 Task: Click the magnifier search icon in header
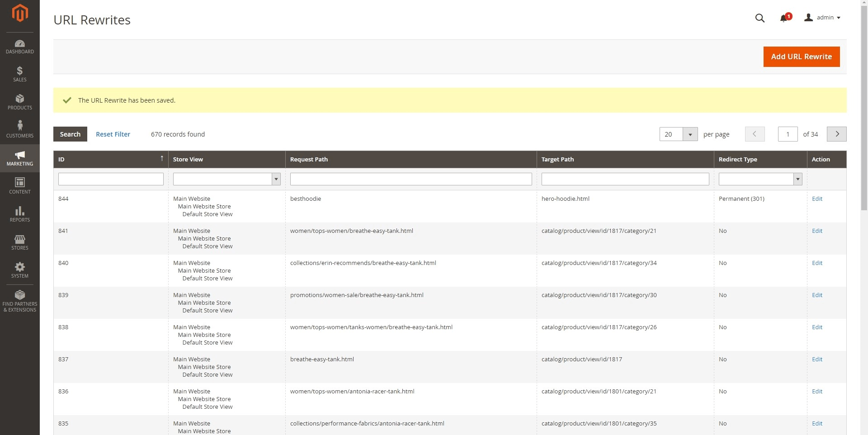pos(759,18)
